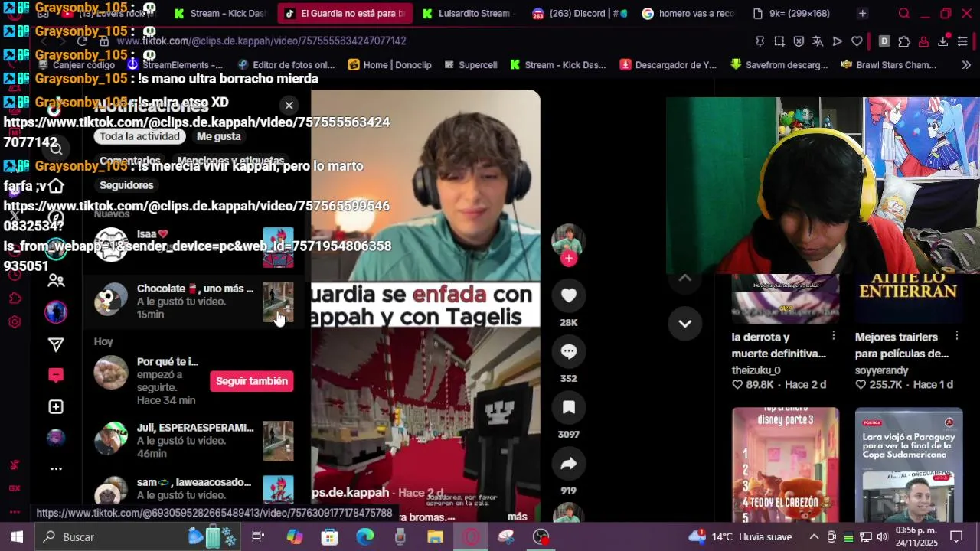Switch to the Discord browser tab
This screenshot has height=551, width=980.
pos(580,14)
